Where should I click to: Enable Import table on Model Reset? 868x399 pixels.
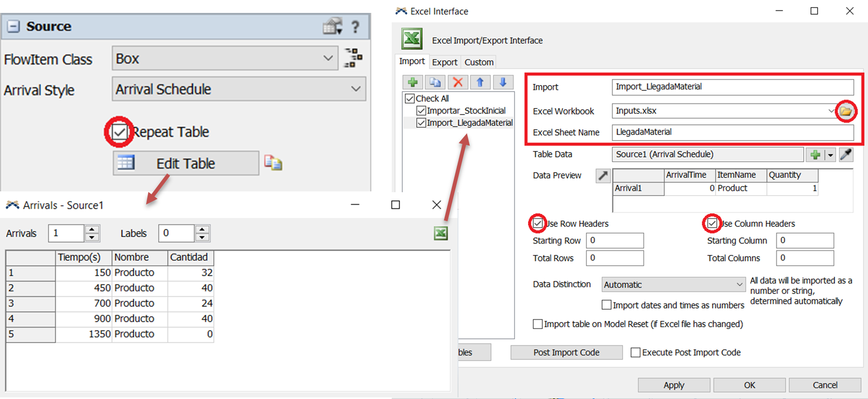click(x=538, y=324)
